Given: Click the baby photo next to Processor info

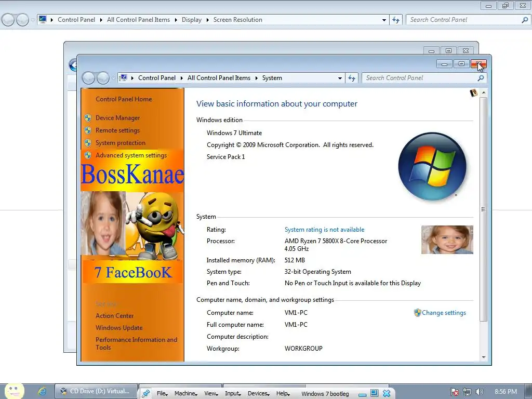Looking at the screenshot, I should [447, 240].
